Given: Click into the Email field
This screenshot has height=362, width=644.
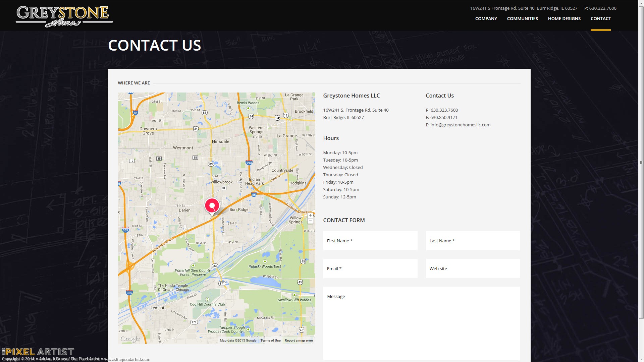Looking at the screenshot, I should [x=370, y=268].
